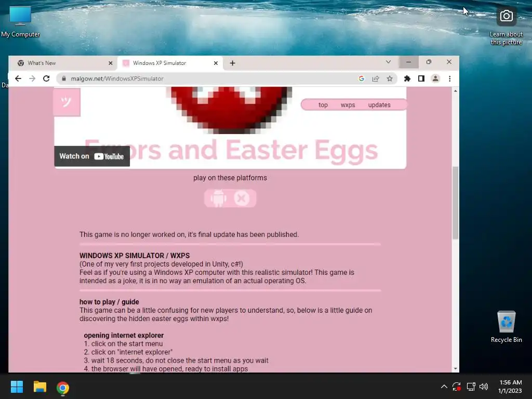
Task: Open a new browser tab
Action: point(232,63)
